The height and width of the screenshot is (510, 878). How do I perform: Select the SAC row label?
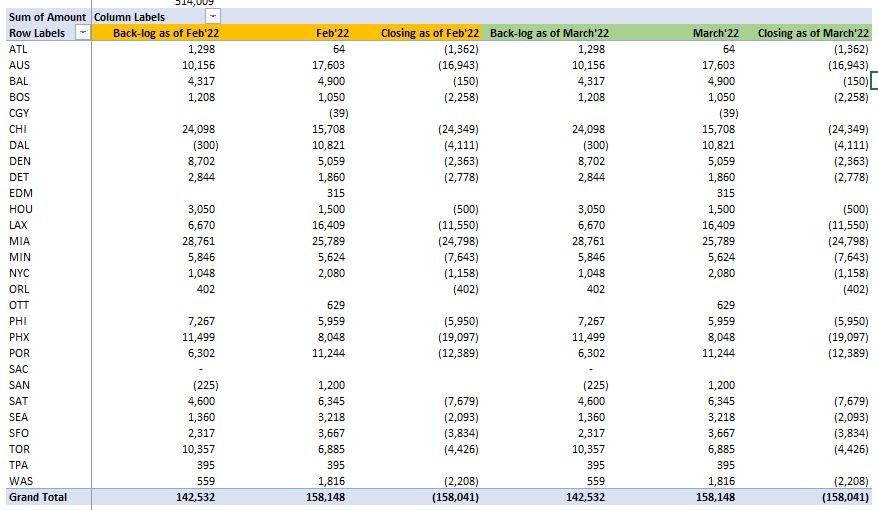point(18,369)
